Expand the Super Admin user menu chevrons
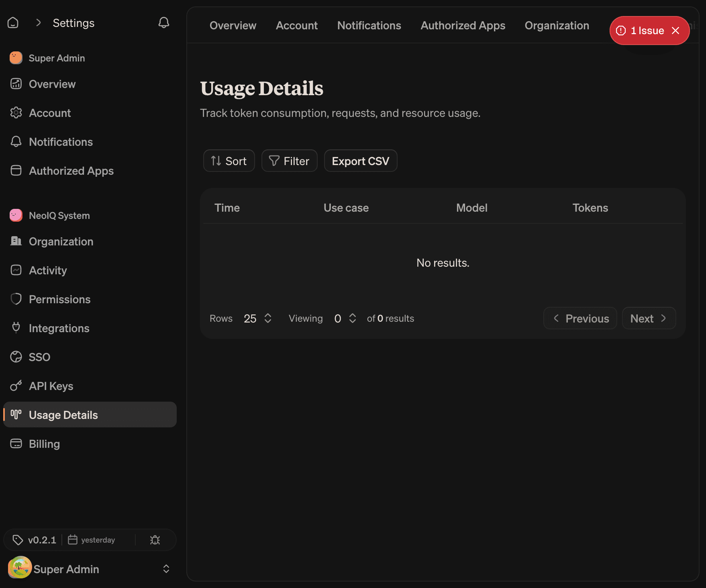The height and width of the screenshot is (588, 706). pyautogui.click(x=166, y=569)
